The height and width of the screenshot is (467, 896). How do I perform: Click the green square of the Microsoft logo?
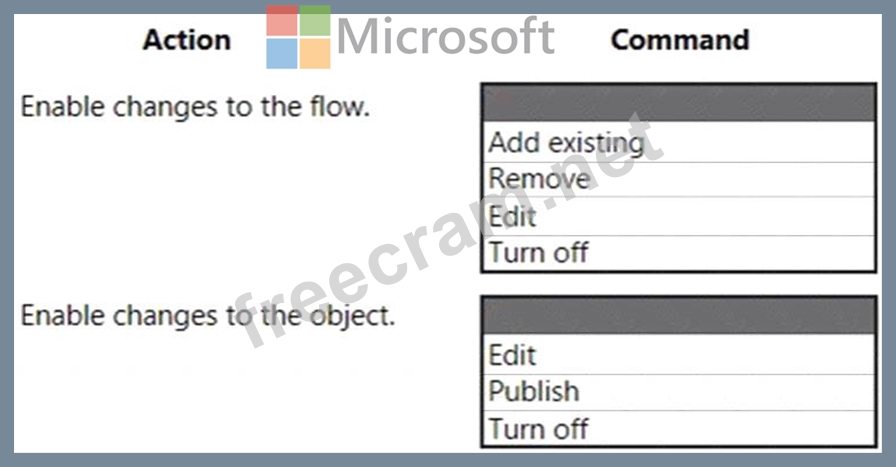[x=315, y=21]
